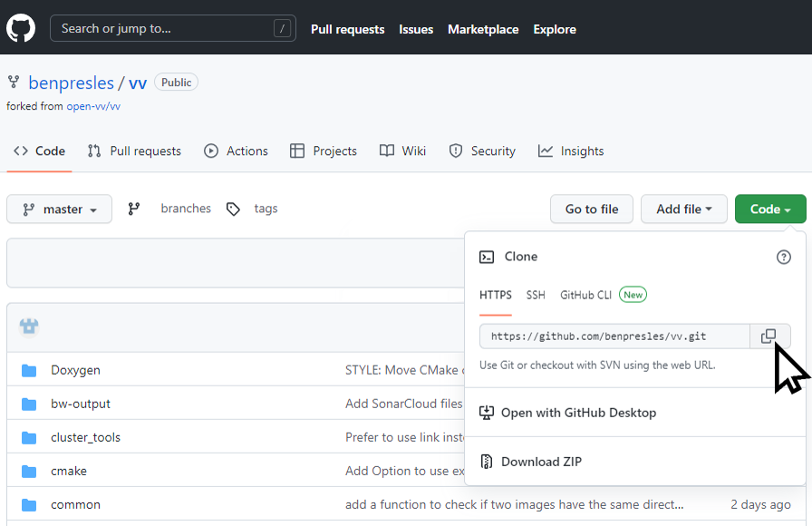Click the slash shortcut key icon in search
812x526 pixels.
[282, 28]
